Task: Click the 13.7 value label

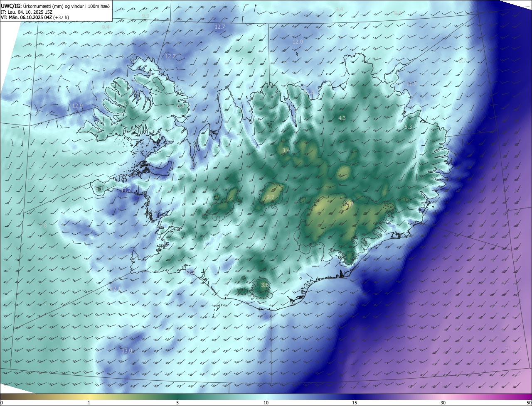Action: coord(126,191)
